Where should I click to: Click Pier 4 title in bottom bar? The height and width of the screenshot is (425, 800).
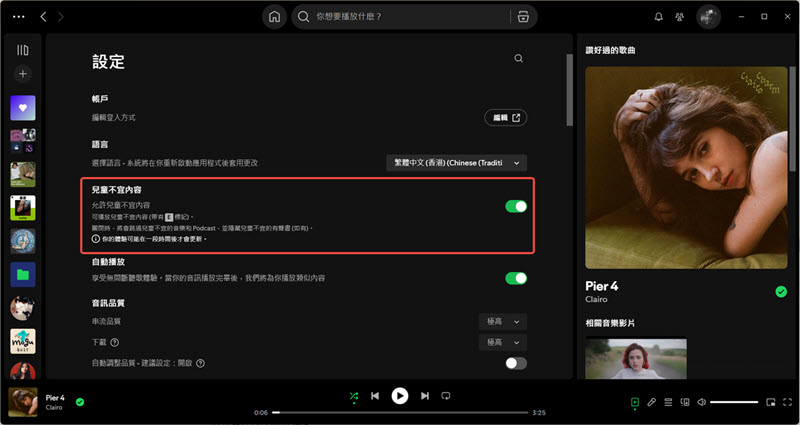click(55, 398)
